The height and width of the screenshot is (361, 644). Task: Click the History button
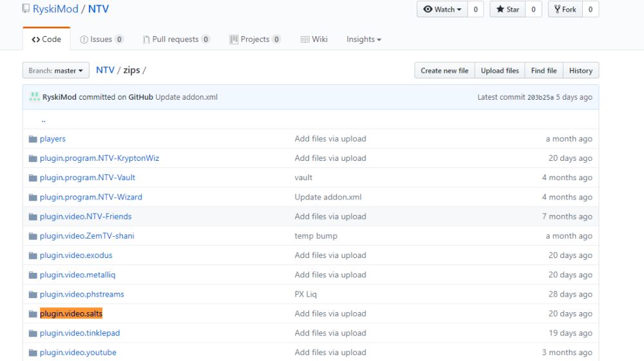tap(580, 71)
